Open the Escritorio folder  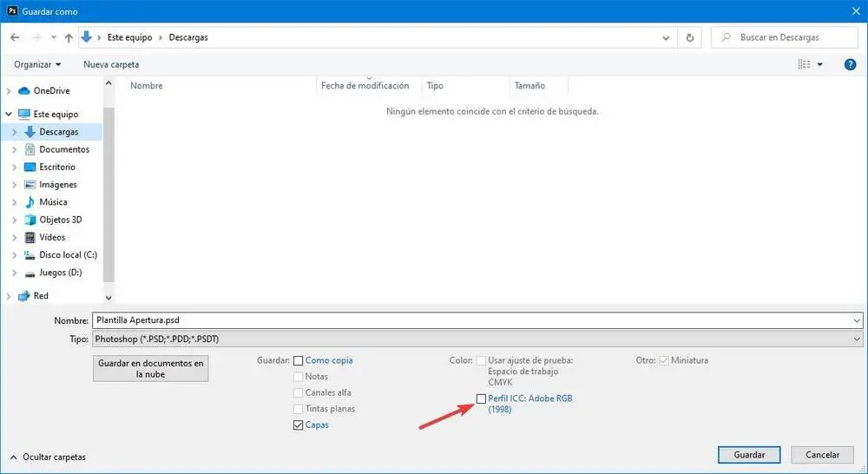point(57,167)
